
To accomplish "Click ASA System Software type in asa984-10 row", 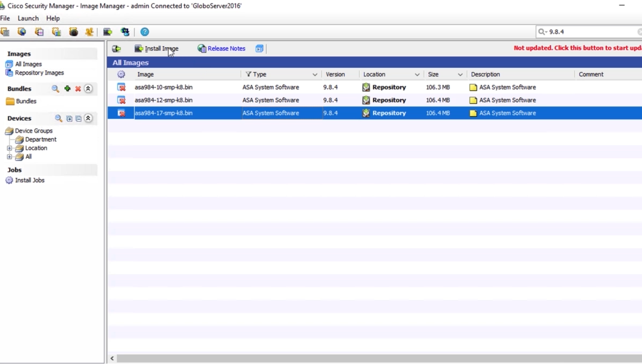I will 271,87.
